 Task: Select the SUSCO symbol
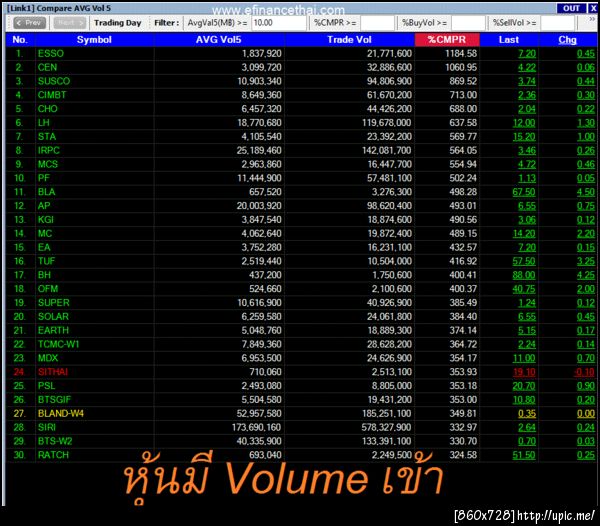pos(54,81)
